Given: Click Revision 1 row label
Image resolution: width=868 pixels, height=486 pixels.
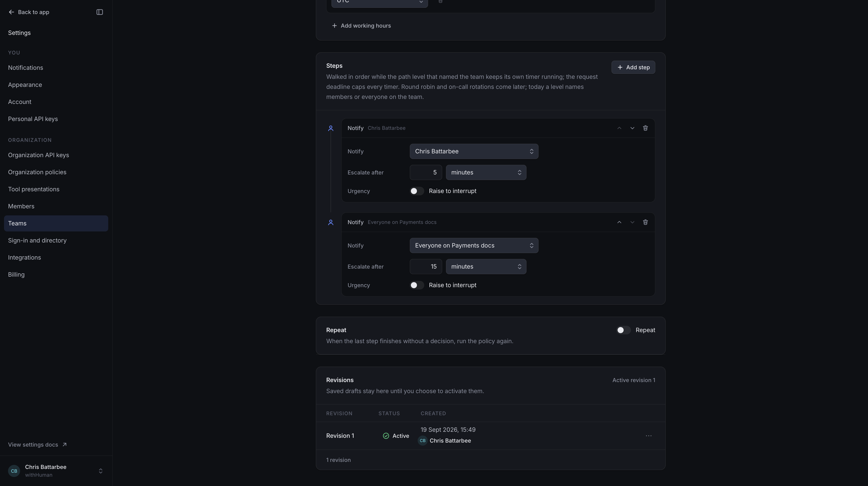Looking at the screenshot, I should [x=340, y=436].
